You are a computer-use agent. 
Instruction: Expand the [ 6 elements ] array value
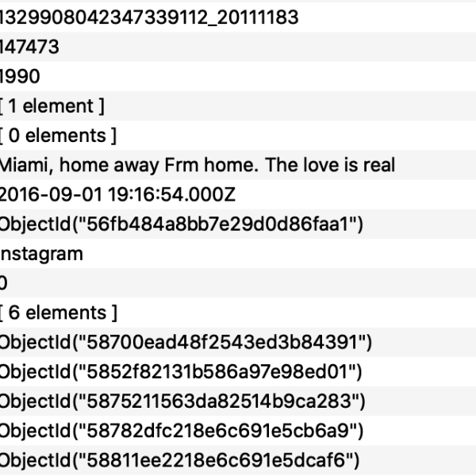pyautogui.click(x=59, y=313)
